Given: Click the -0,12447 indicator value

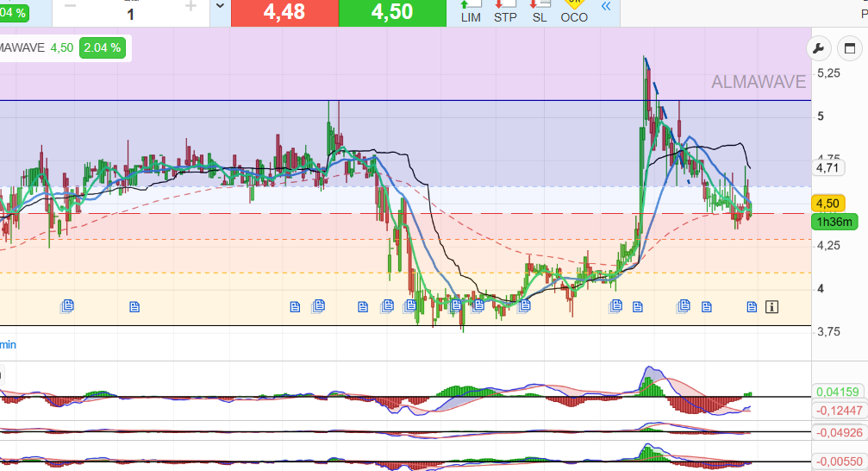Looking at the screenshot, I should pos(840,411).
